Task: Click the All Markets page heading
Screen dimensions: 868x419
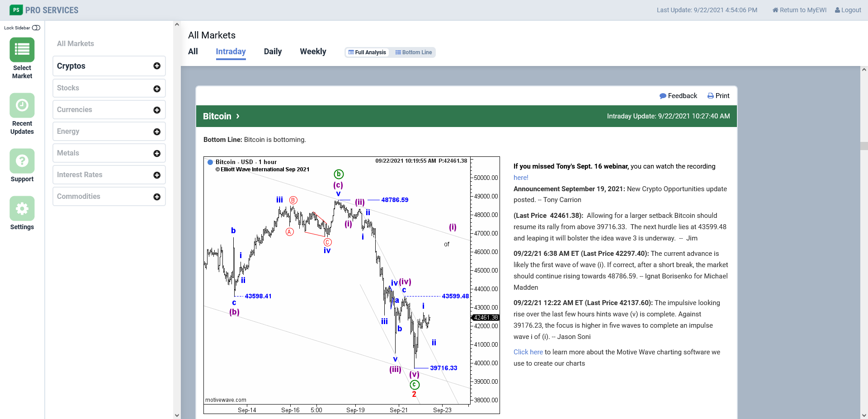Action: point(212,35)
